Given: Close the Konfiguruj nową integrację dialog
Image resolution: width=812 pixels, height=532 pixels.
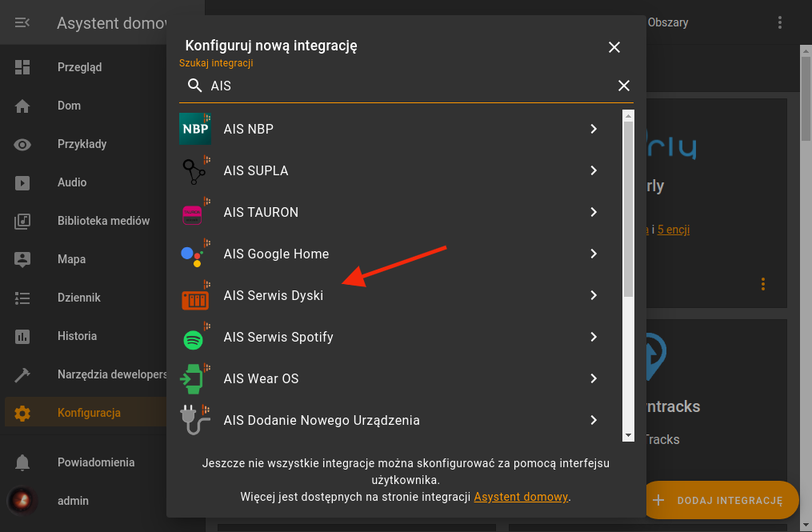Looking at the screenshot, I should pyautogui.click(x=614, y=47).
